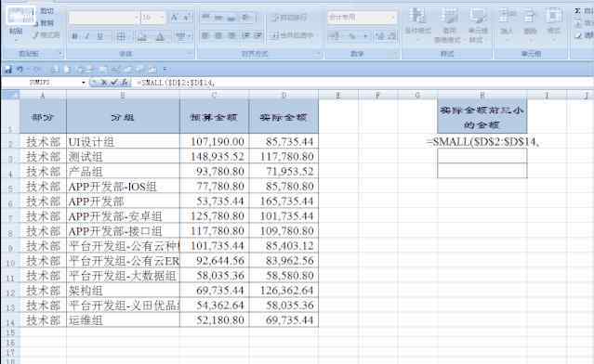Click the 运维组 cell
This screenshot has width=594, height=364.
(x=123, y=320)
